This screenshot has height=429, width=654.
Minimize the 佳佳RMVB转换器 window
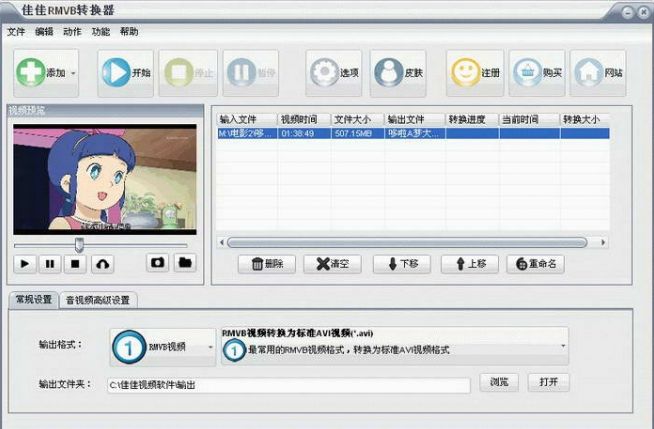click(628, 13)
